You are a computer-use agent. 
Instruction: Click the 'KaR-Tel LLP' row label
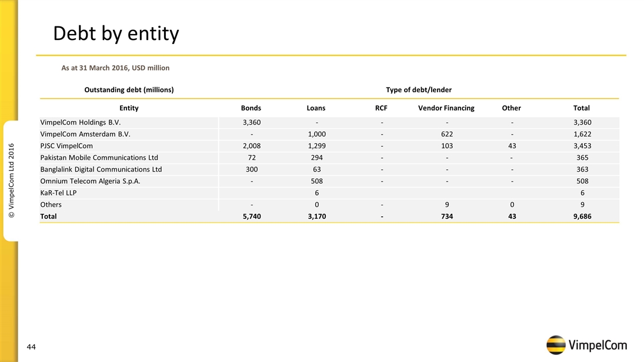pos(58,193)
